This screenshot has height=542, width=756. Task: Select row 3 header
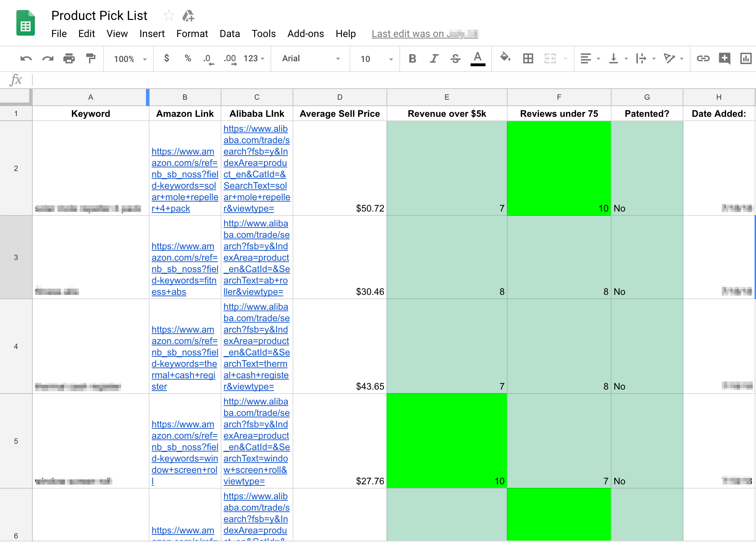16,257
